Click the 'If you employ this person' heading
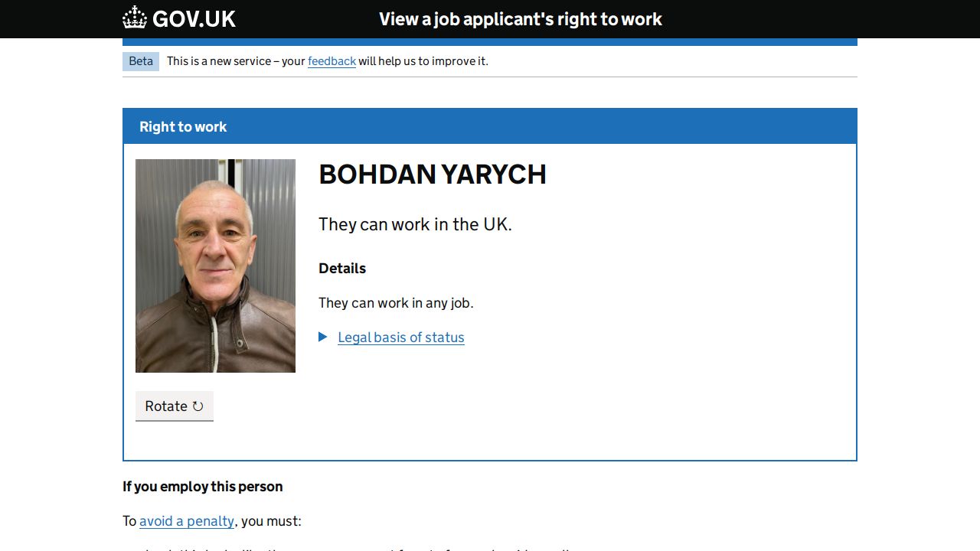The width and height of the screenshot is (980, 551). point(203,487)
